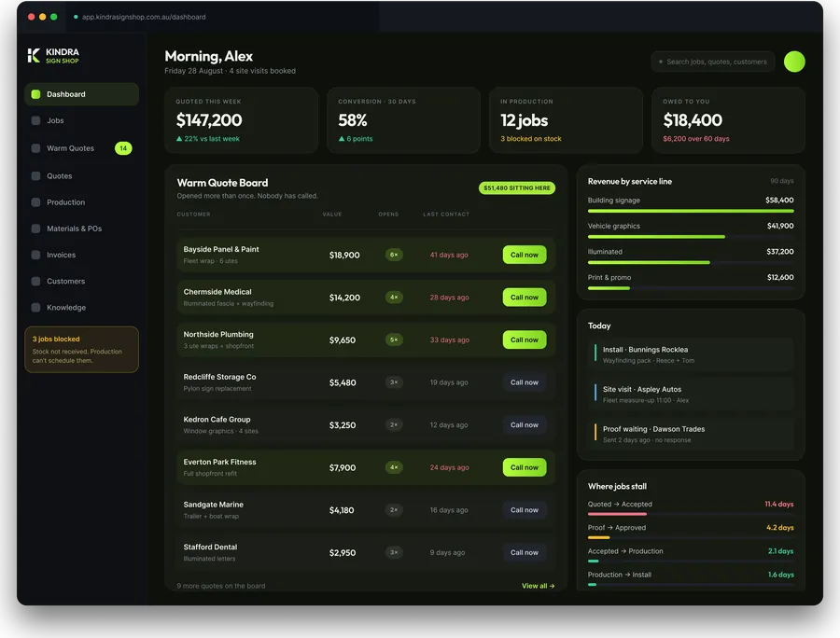Click the $14,200 value for Chermside Medical
This screenshot has height=638, width=840.
344,298
